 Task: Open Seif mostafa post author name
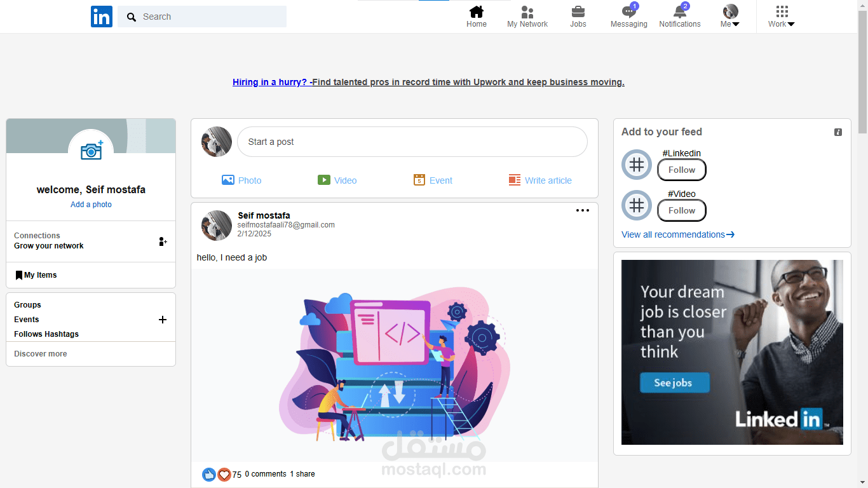[x=264, y=215]
